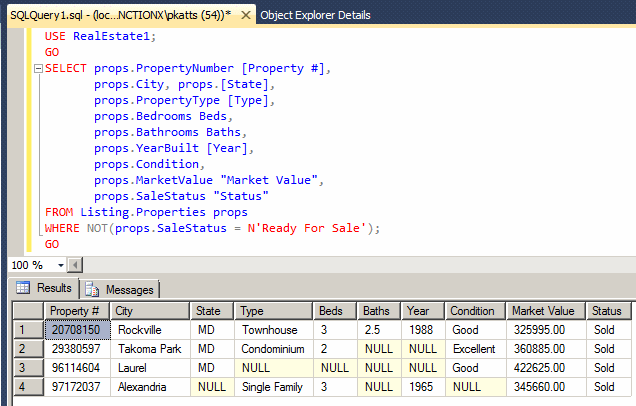Click the Condominium type cell
The width and height of the screenshot is (636, 406).
coord(274,349)
